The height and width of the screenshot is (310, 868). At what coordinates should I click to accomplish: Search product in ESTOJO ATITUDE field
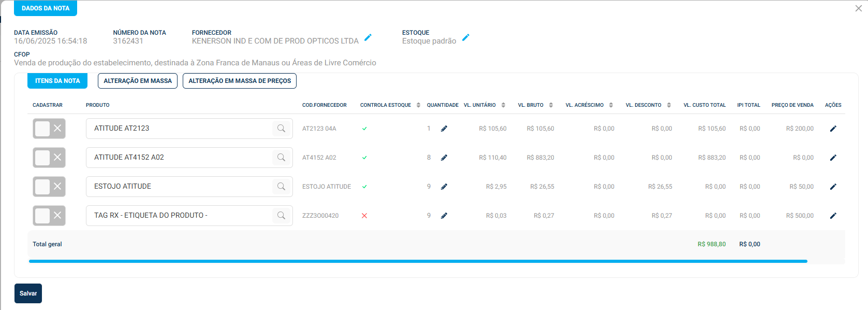[281, 187]
